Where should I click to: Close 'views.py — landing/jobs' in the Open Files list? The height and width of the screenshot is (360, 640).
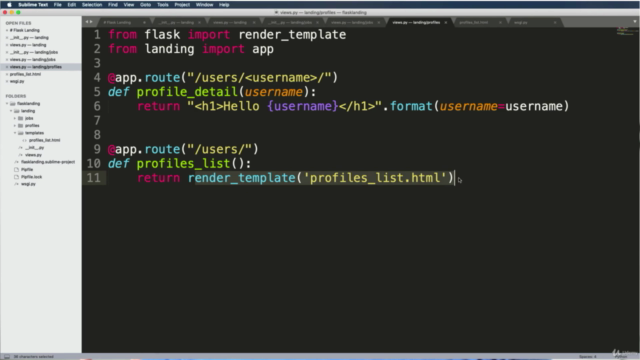(7, 60)
